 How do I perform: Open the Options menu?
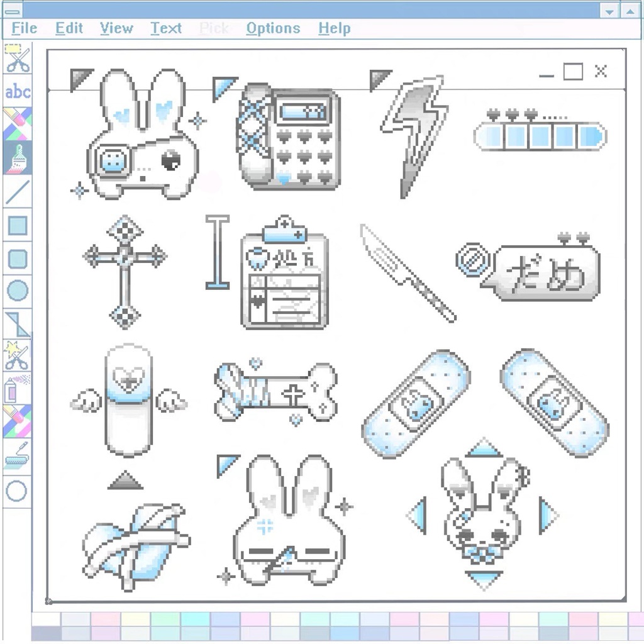coord(273,28)
